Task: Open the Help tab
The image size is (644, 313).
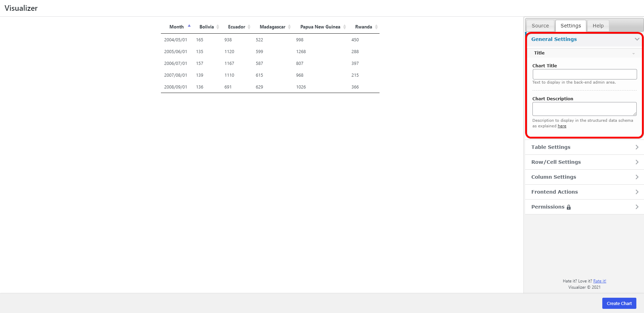Action: tap(598, 26)
